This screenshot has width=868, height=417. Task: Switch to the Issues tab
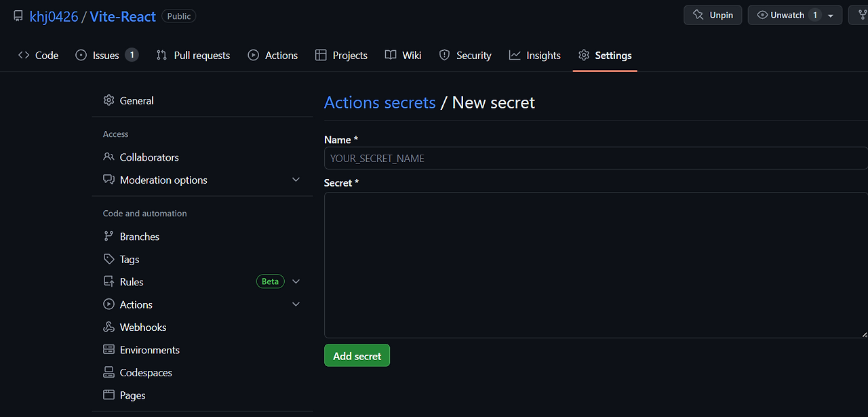(107, 55)
